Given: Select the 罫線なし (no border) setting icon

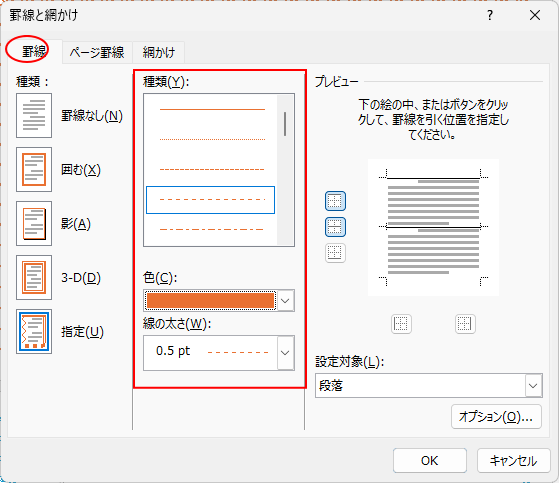Looking at the screenshot, I should coord(34,115).
